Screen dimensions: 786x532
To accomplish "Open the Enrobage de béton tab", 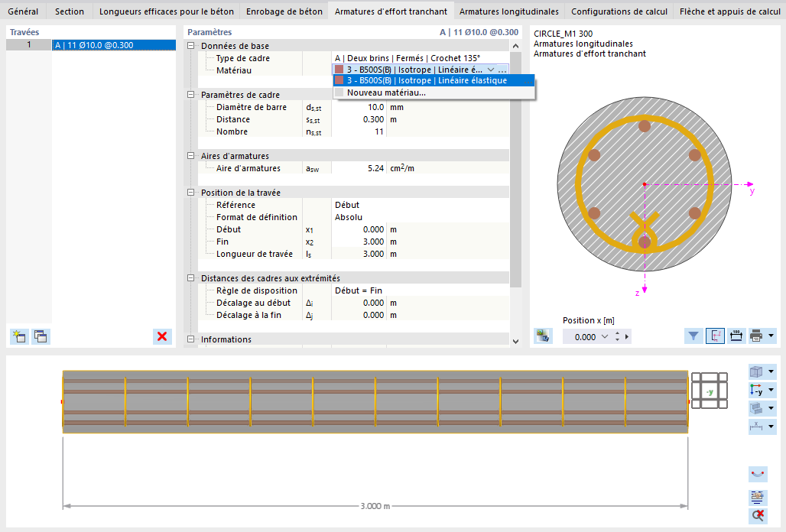I will [x=284, y=11].
